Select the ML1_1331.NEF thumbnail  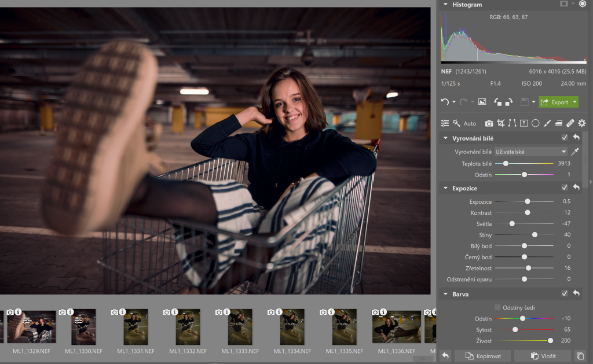click(136, 327)
